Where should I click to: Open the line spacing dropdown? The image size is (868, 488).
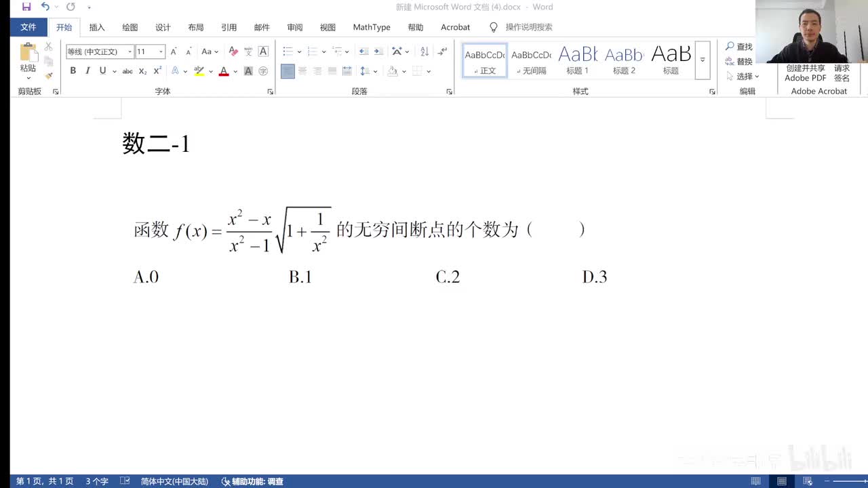pos(368,71)
